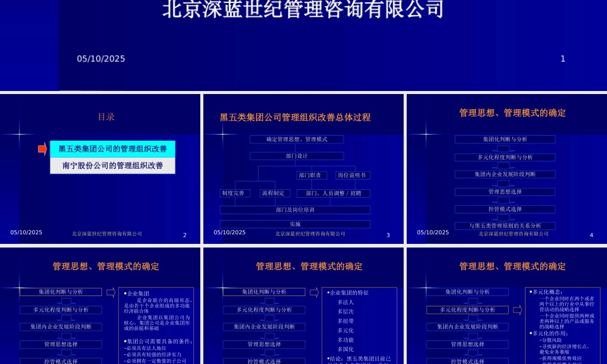Screen dimensions: 607x364
Task: Click the list item 多功能
Action: 345,340
